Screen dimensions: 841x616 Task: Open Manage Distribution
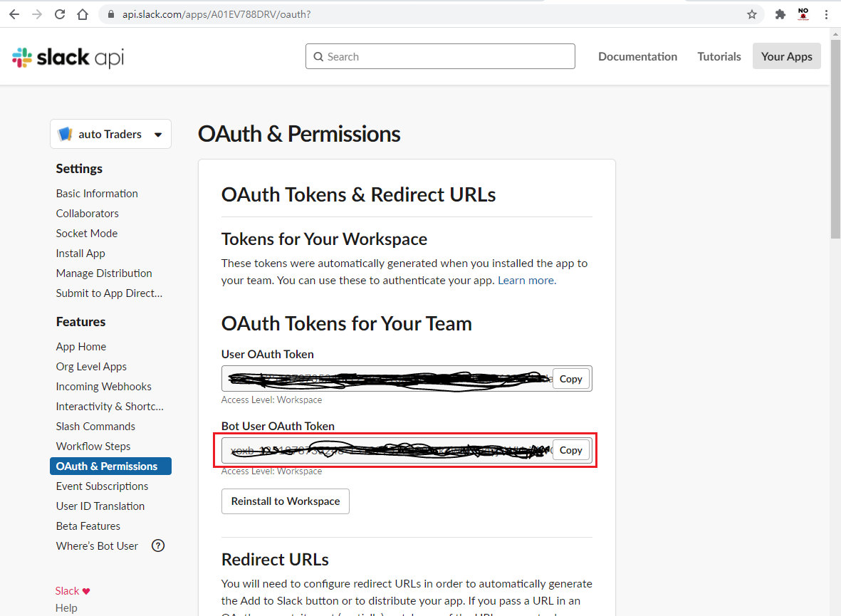(x=104, y=273)
